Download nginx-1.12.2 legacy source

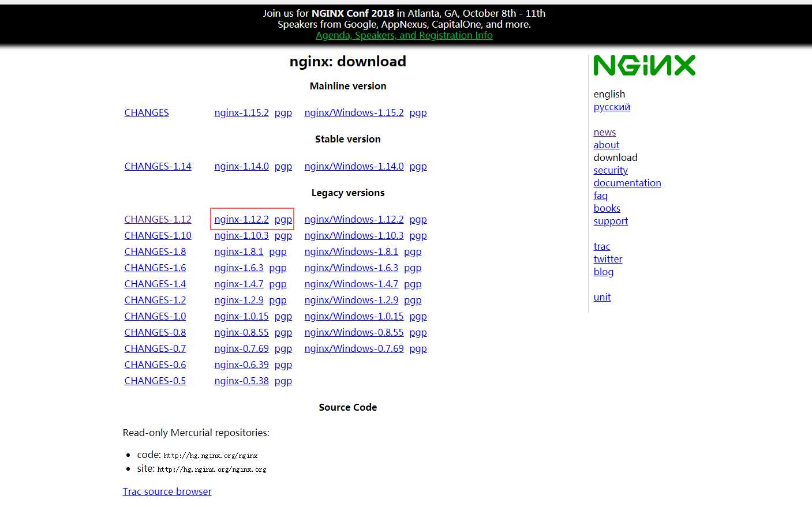(x=241, y=219)
